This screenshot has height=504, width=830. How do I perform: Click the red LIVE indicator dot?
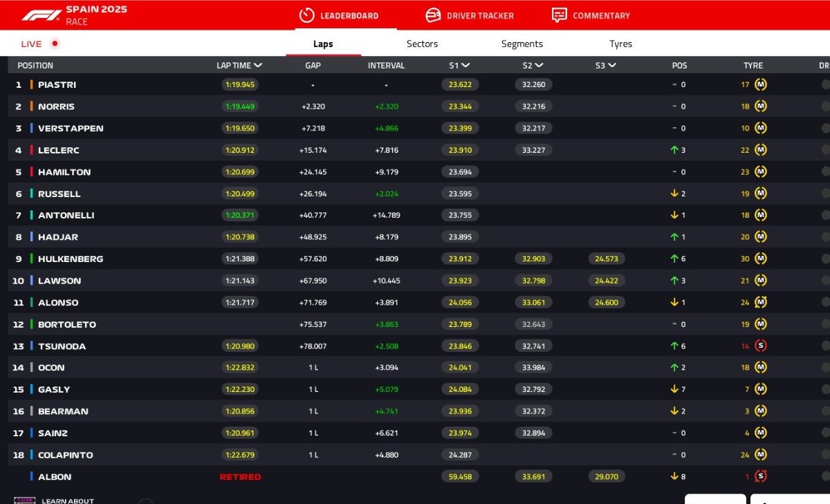[55, 44]
